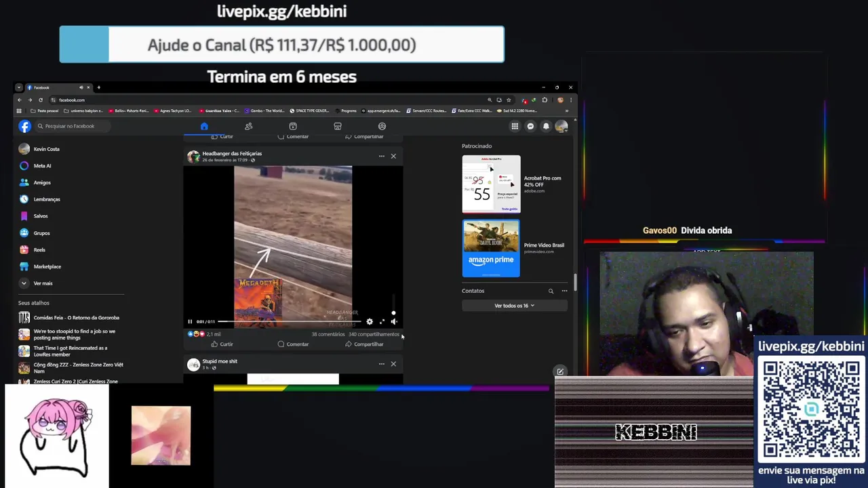Reload the page with browser refresh button

(x=40, y=100)
